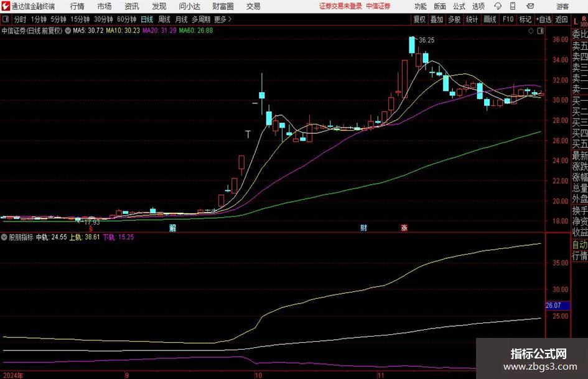Click the 统计 statistics button

coord(472,19)
